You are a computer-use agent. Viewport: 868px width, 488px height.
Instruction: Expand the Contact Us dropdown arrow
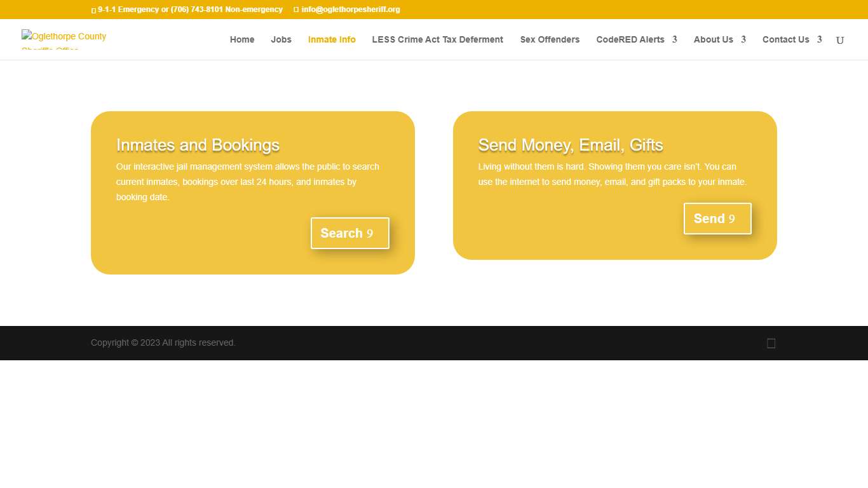point(819,39)
